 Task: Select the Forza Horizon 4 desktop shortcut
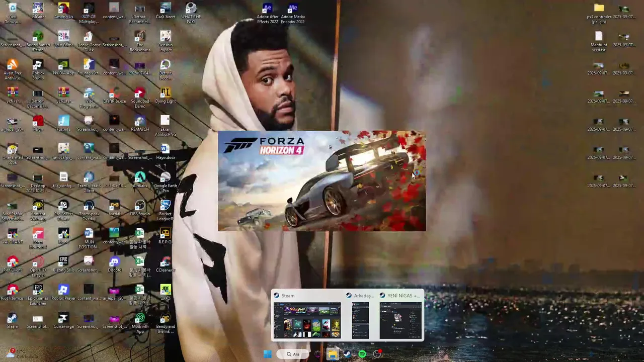coord(38,239)
